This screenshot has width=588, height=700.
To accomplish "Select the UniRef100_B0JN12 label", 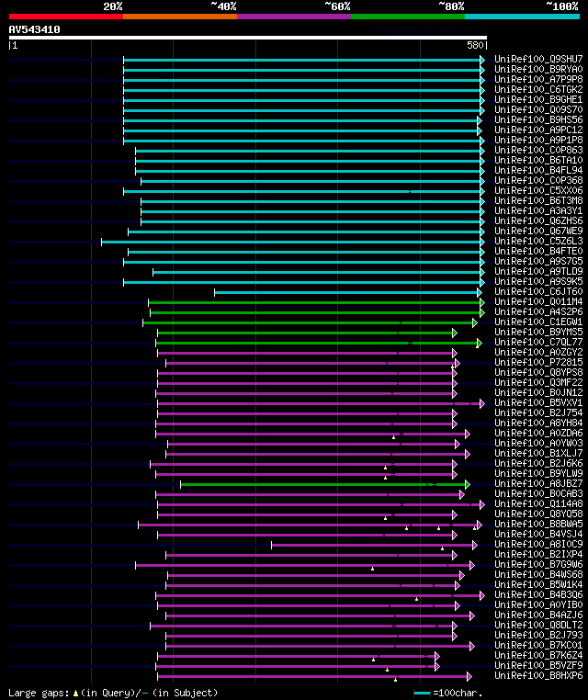I will point(538,393).
